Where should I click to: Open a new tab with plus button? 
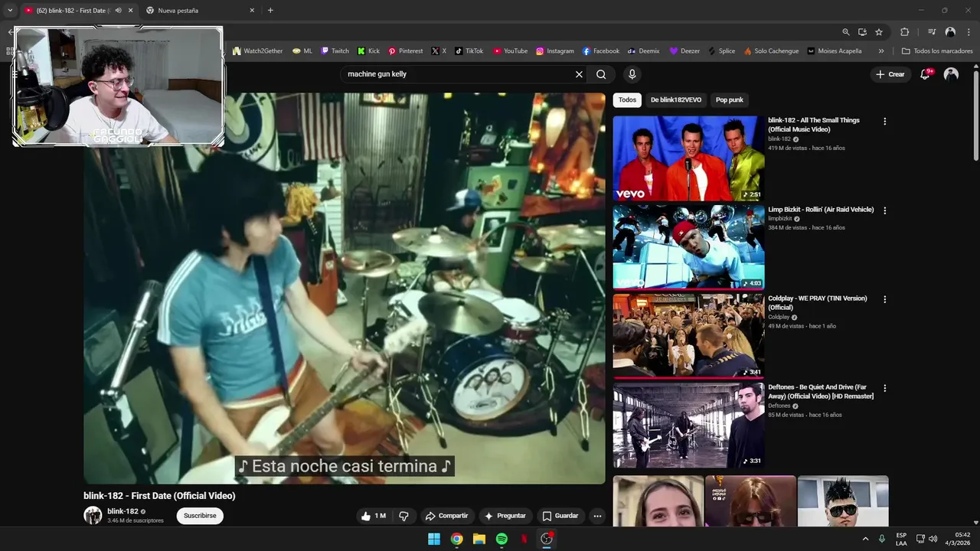point(270,11)
